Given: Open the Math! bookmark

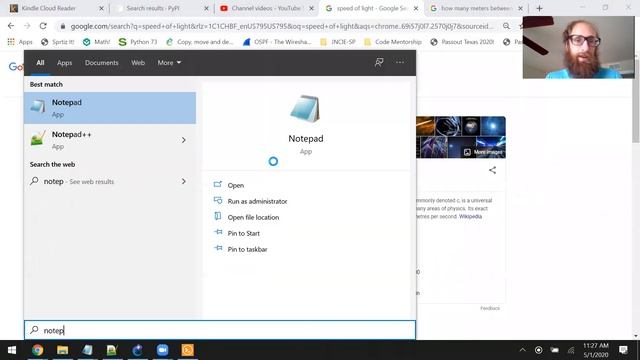Looking at the screenshot, I should [x=96, y=42].
